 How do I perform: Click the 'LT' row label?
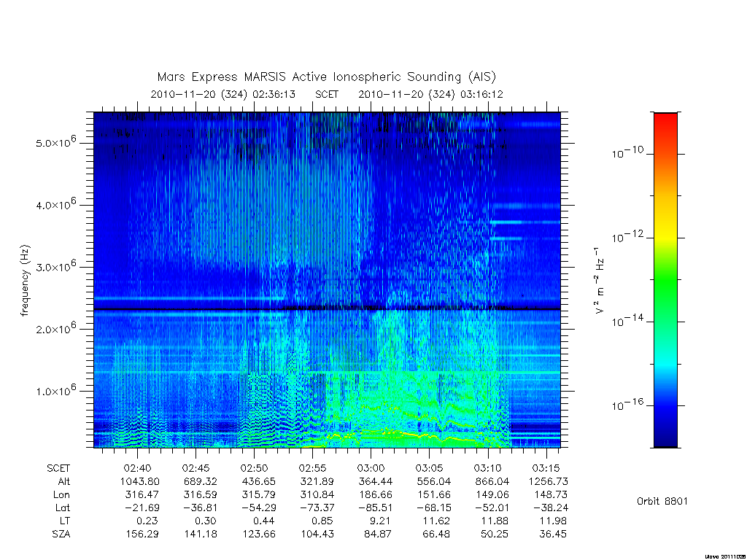tap(65, 521)
